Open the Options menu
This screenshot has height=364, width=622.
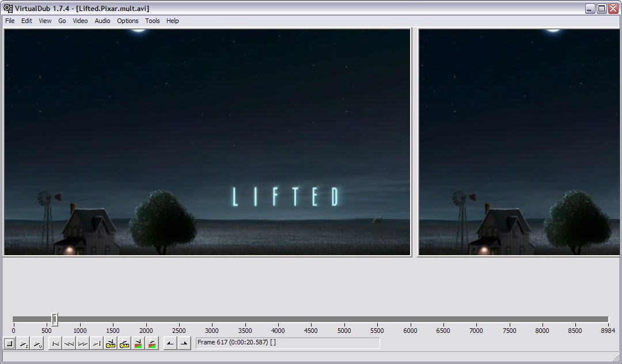point(128,21)
